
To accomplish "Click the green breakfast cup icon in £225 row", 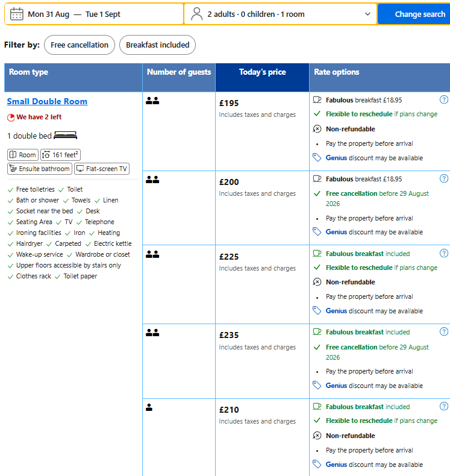I will pos(317,254).
